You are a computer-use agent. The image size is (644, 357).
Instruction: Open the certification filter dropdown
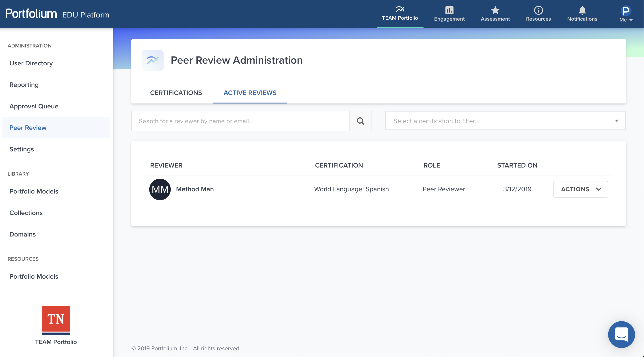coord(506,121)
